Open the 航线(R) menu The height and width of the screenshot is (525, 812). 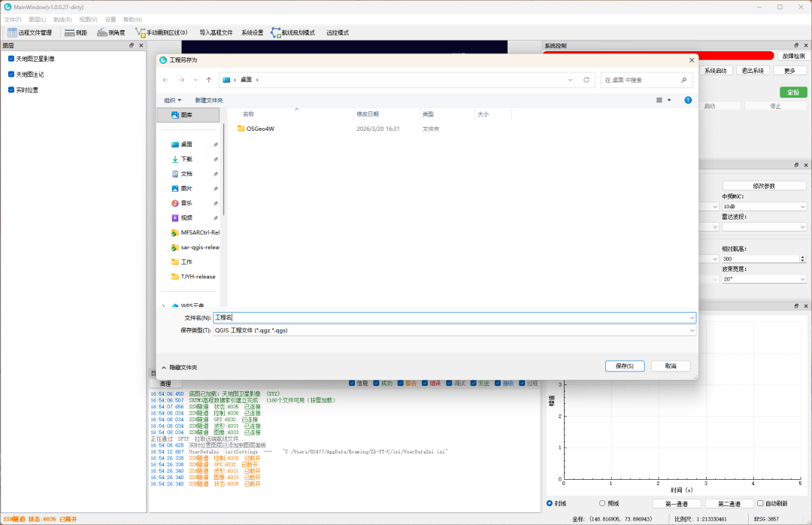[62, 20]
